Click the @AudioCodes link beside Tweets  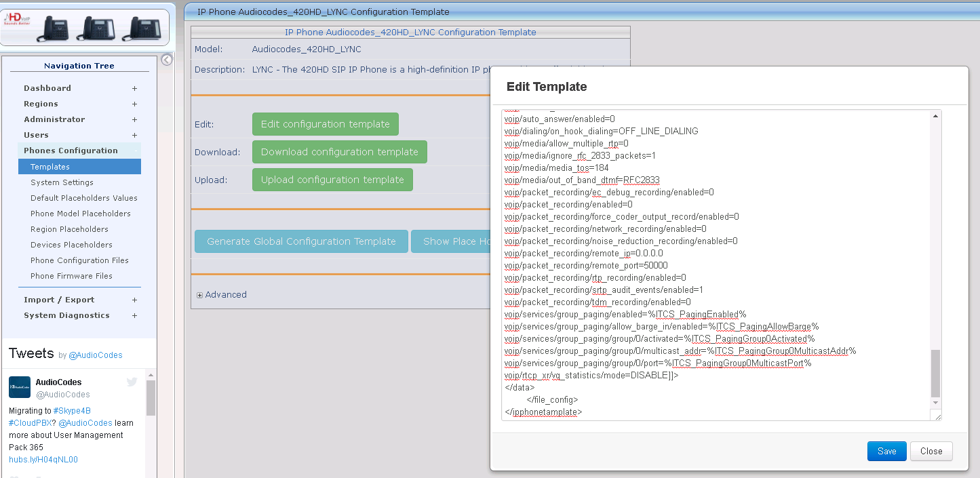[96, 355]
